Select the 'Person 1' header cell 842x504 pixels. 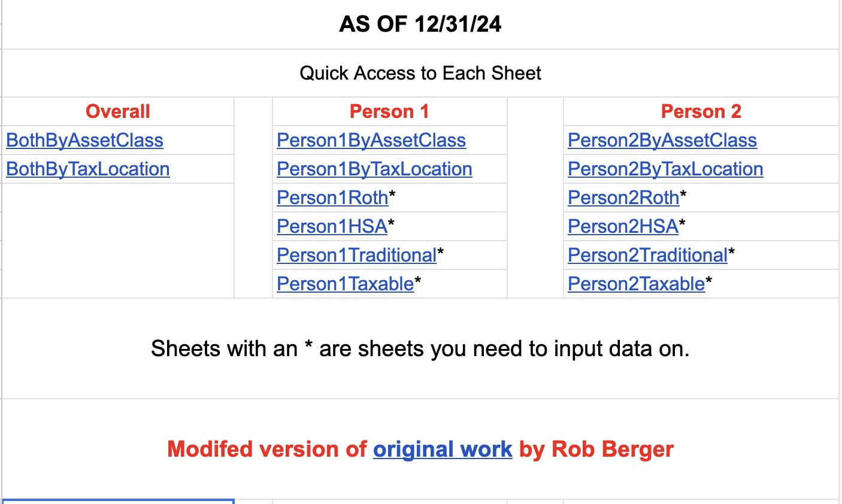pos(389,111)
